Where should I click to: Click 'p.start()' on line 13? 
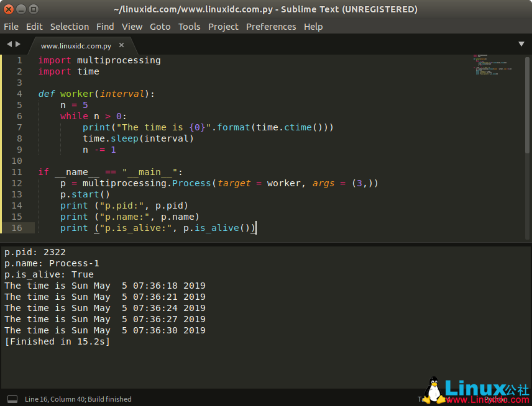tap(85, 194)
